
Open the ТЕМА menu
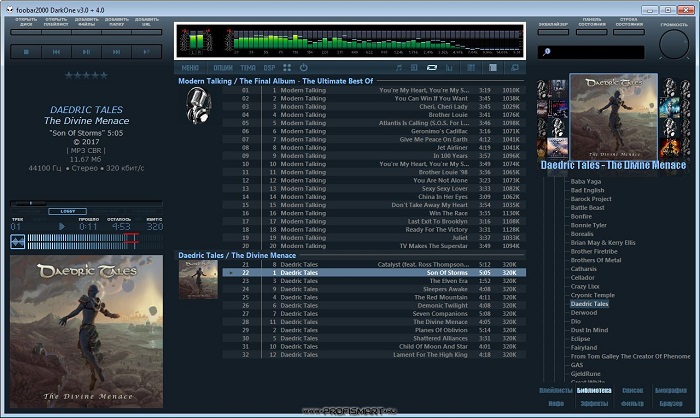tap(248, 68)
